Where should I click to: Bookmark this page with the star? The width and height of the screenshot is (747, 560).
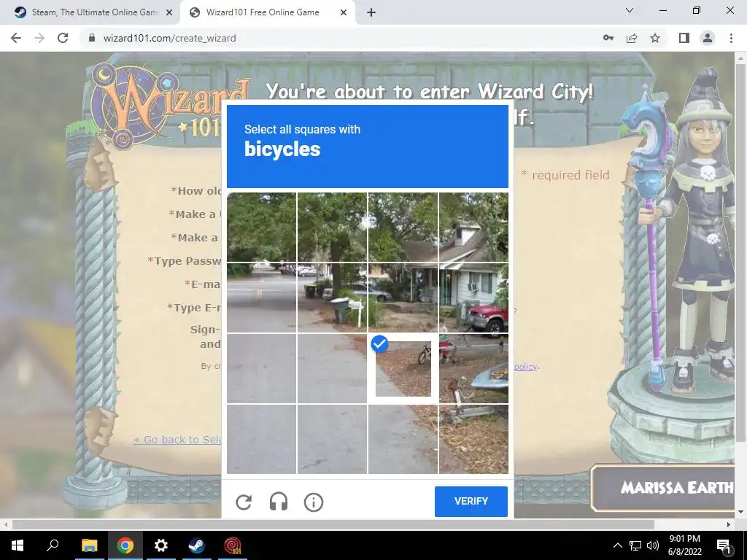click(x=655, y=38)
